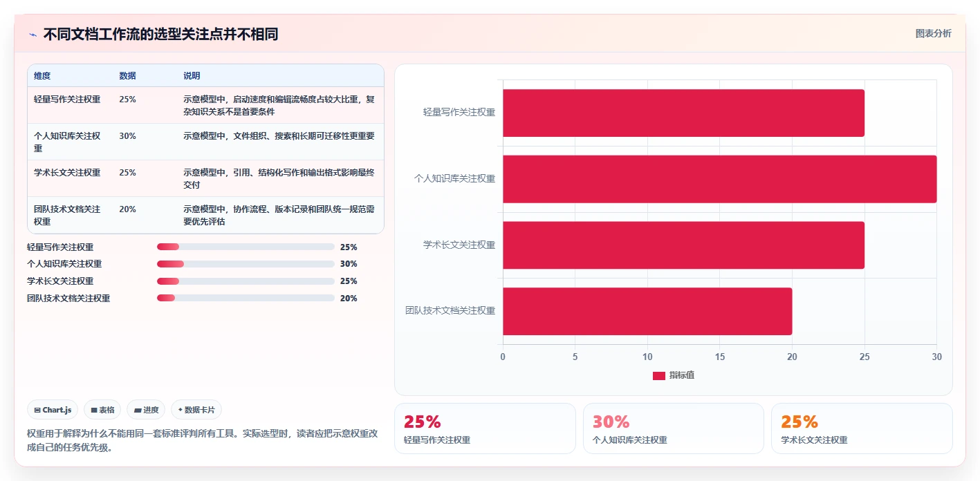Click the 轻量写作关注权重 progress bar

coord(246,247)
